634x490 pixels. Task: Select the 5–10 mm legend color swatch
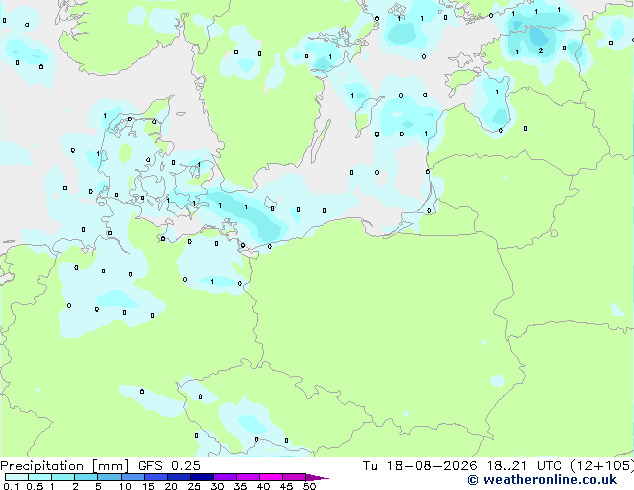coord(110,477)
